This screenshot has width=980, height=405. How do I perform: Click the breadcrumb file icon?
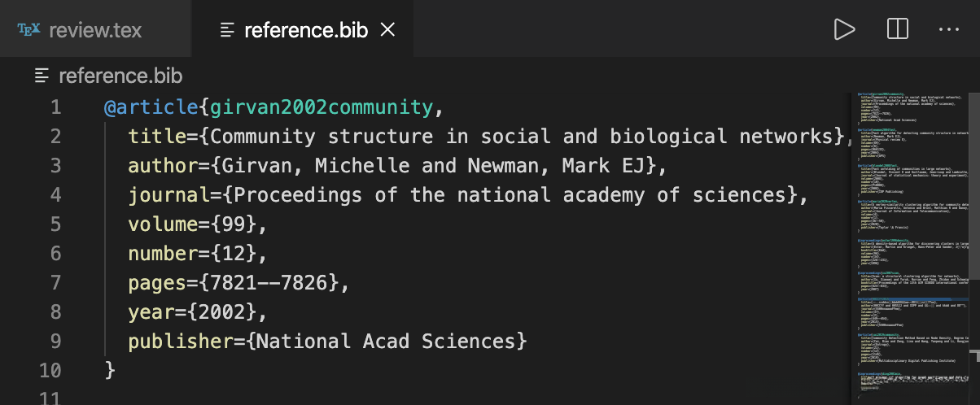[x=42, y=76]
